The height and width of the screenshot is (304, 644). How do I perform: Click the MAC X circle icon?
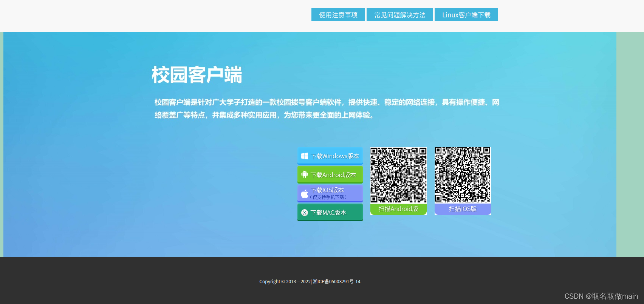click(305, 213)
